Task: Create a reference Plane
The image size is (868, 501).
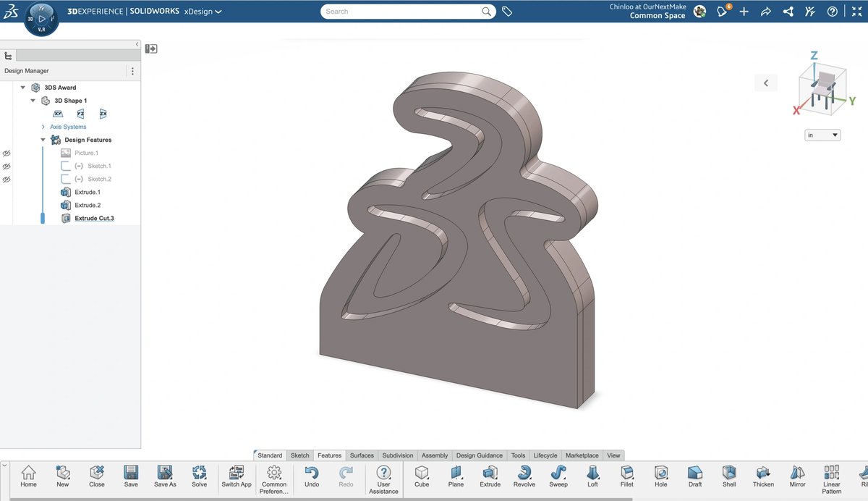Action: click(456, 476)
